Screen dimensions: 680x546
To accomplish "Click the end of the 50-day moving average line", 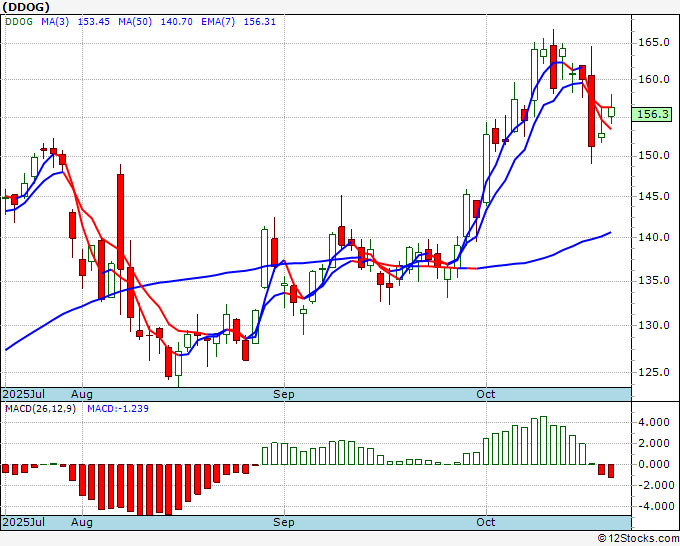I will 611,232.
